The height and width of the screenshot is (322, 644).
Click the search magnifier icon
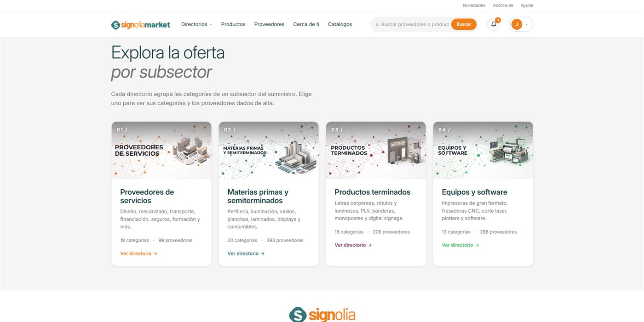click(x=377, y=25)
